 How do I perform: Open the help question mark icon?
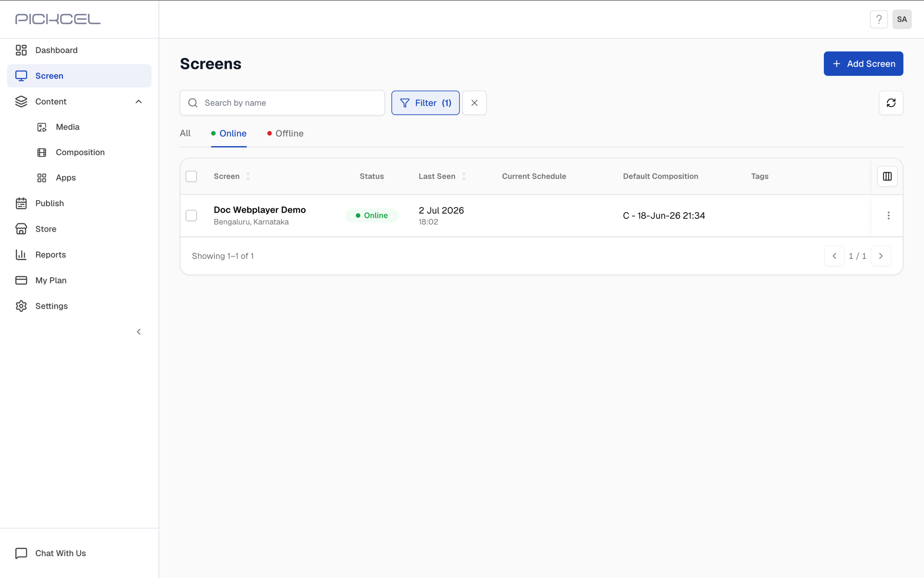point(879,19)
